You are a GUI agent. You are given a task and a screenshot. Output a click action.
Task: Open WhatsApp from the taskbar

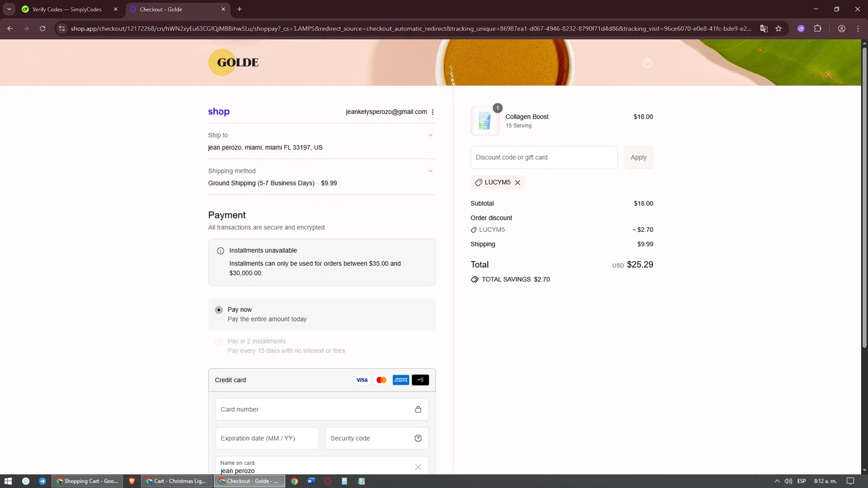pyautogui.click(x=25, y=481)
